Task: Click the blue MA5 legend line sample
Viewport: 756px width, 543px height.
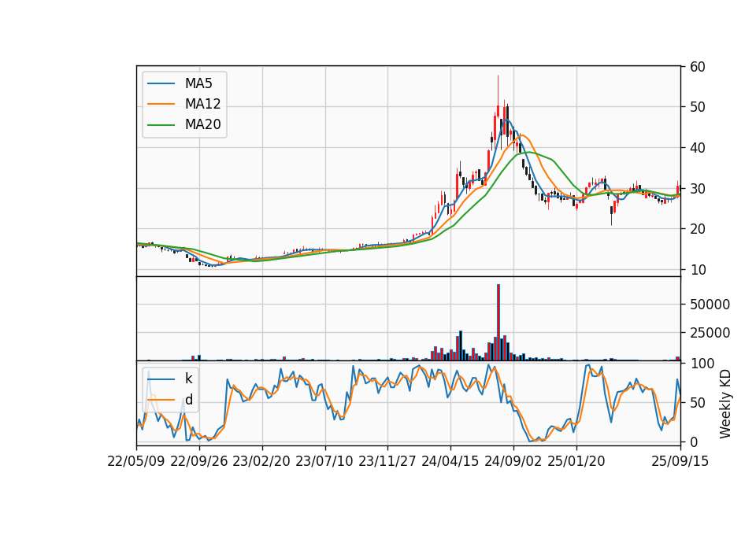Action: point(161,83)
